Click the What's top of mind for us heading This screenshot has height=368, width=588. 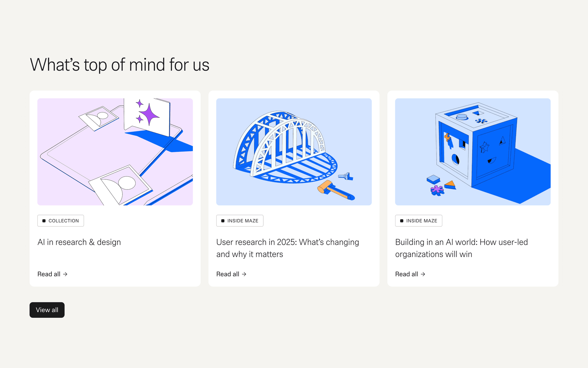(x=119, y=65)
